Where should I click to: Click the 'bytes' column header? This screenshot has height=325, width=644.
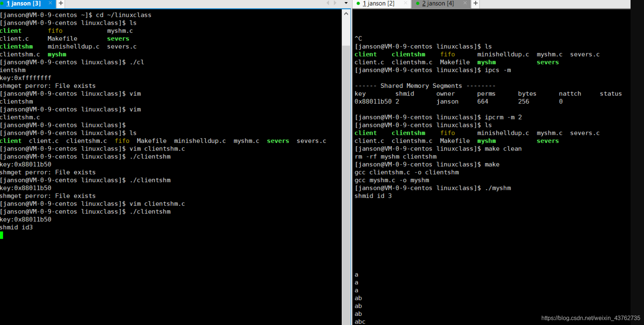tap(527, 94)
